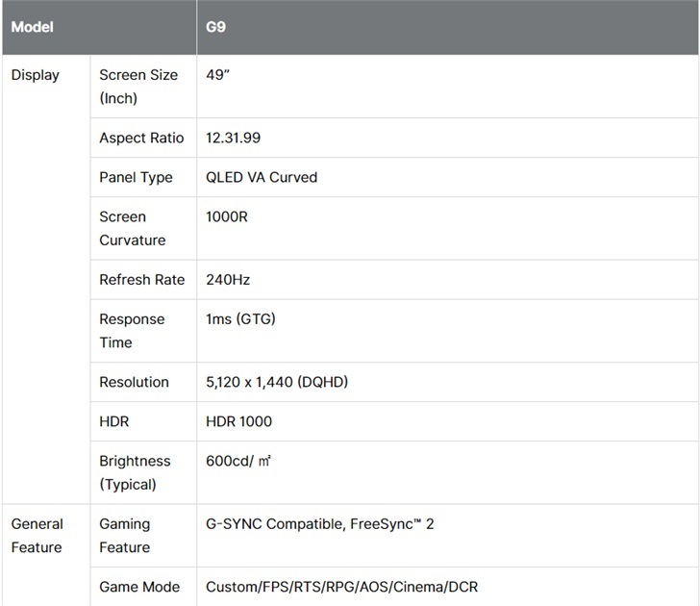Select the Display category cell
700x606 pixels.
pos(35,75)
